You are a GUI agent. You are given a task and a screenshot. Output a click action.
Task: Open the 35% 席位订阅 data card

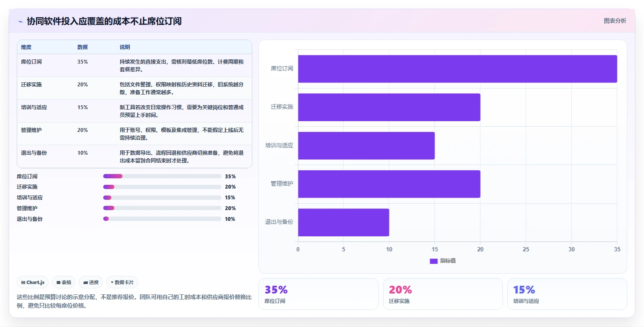pos(319,294)
